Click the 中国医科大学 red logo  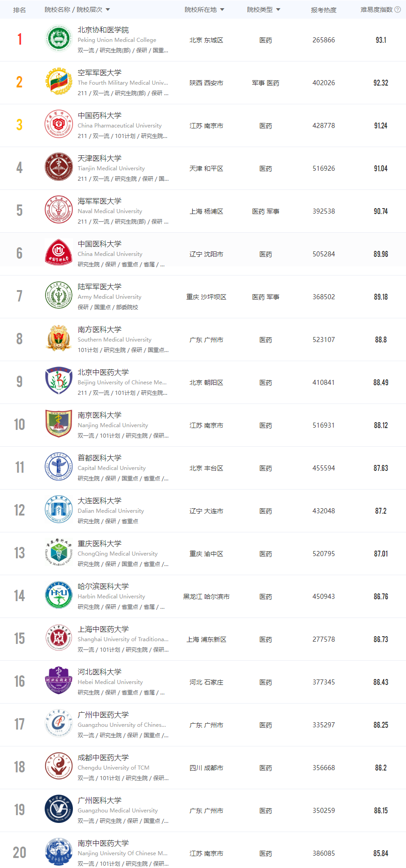coord(59,253)
